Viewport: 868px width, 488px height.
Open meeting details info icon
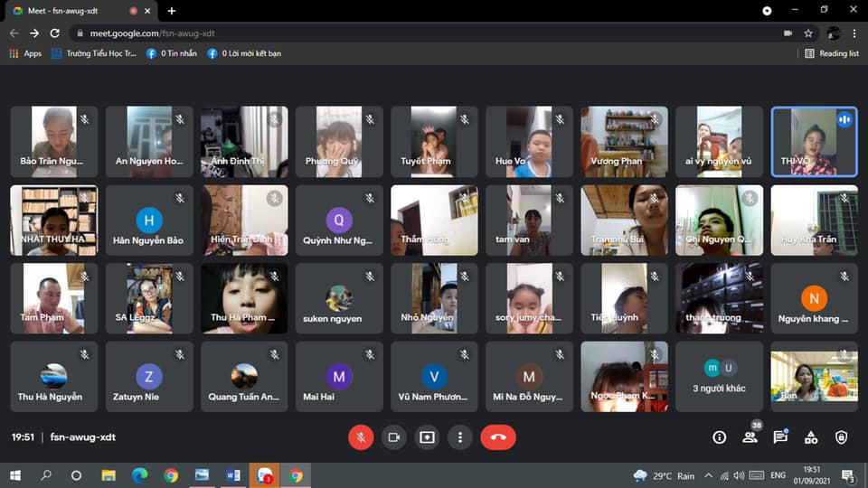(x=719, y=437)
